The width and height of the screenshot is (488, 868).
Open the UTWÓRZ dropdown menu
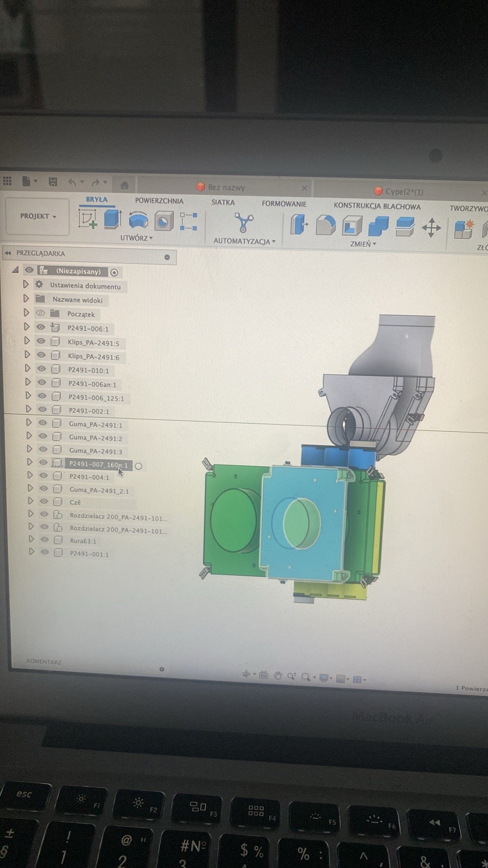pos(136,238)
